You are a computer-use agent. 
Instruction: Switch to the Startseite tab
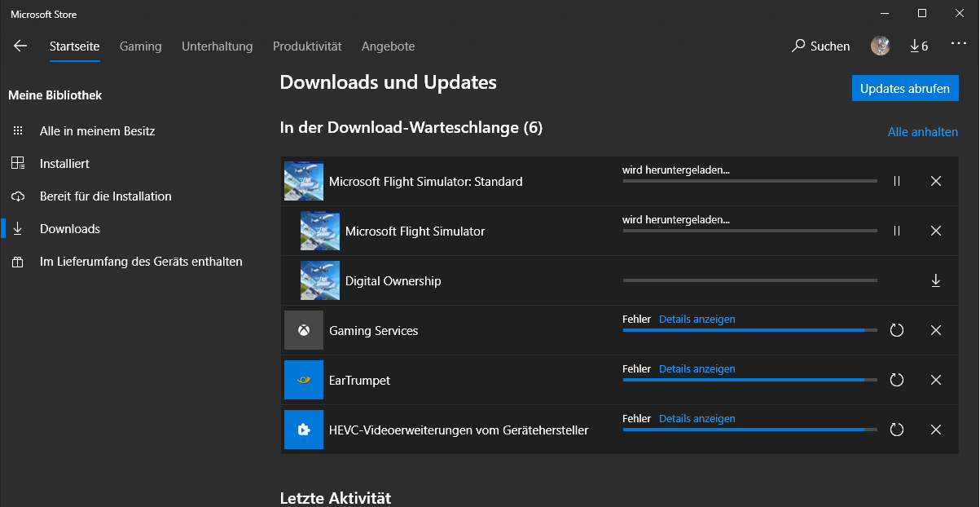pos(75,46)
